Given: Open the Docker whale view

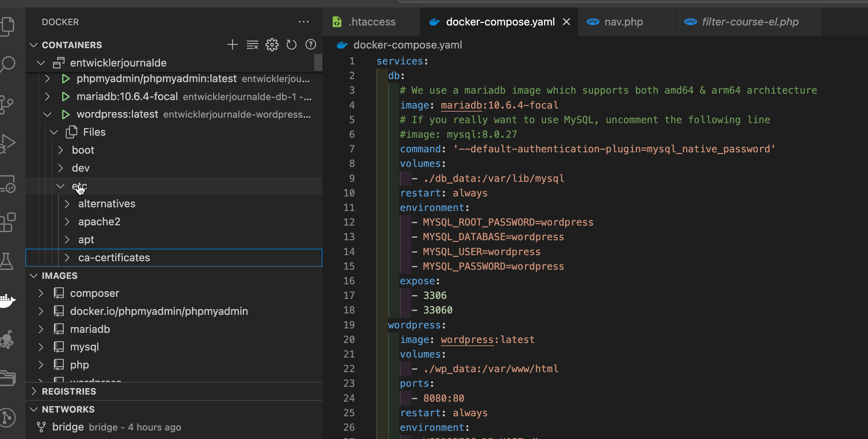Looking at the screenshot, I should [7, 300].
